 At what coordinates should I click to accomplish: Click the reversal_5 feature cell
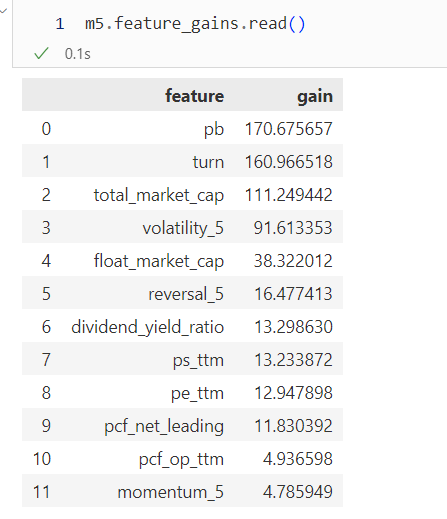point(186,294)
